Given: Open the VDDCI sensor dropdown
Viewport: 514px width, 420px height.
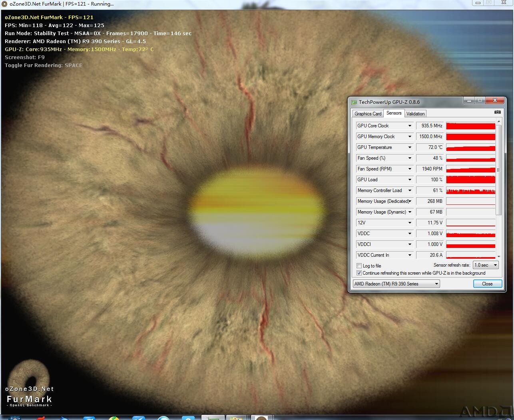Looking at the screenshot, I should coord(410,244).
